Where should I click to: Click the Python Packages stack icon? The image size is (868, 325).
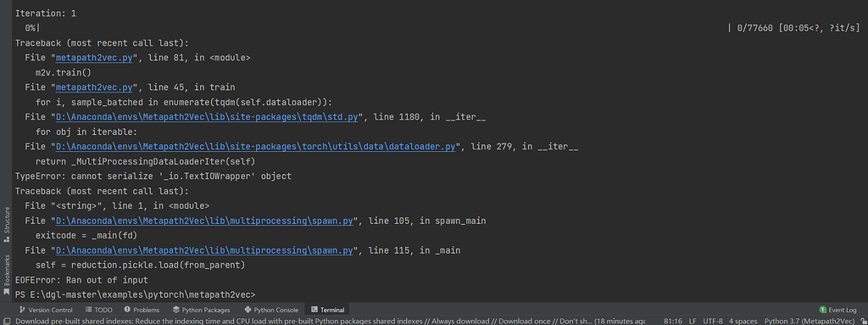pyautogui.click(x=176, y=310)
